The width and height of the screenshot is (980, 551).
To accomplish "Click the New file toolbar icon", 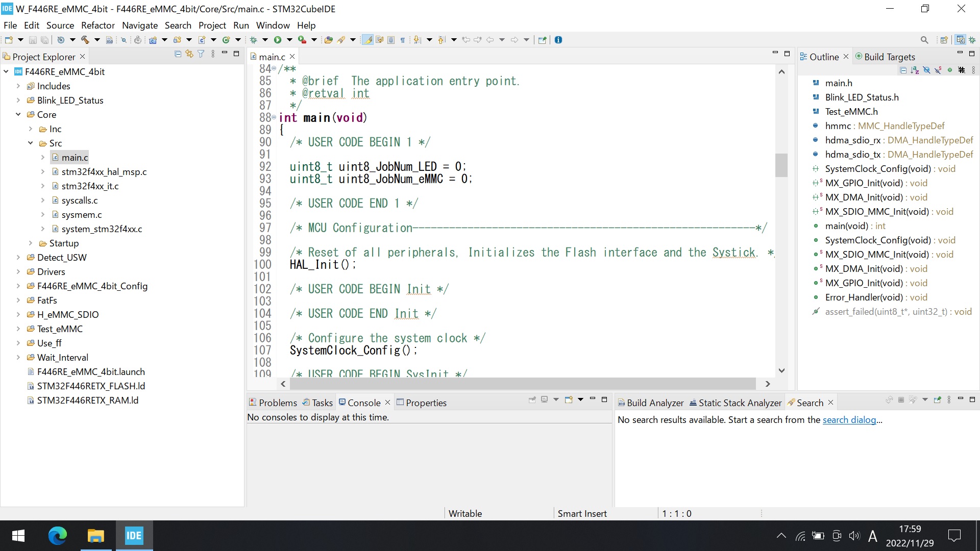I will pyautogui.click(x=9, y=40).
